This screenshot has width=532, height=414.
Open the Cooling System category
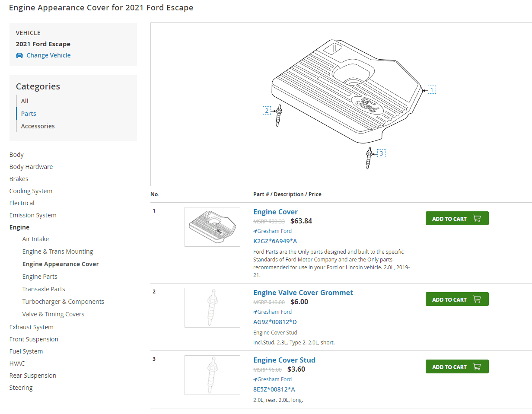[31, 191]
